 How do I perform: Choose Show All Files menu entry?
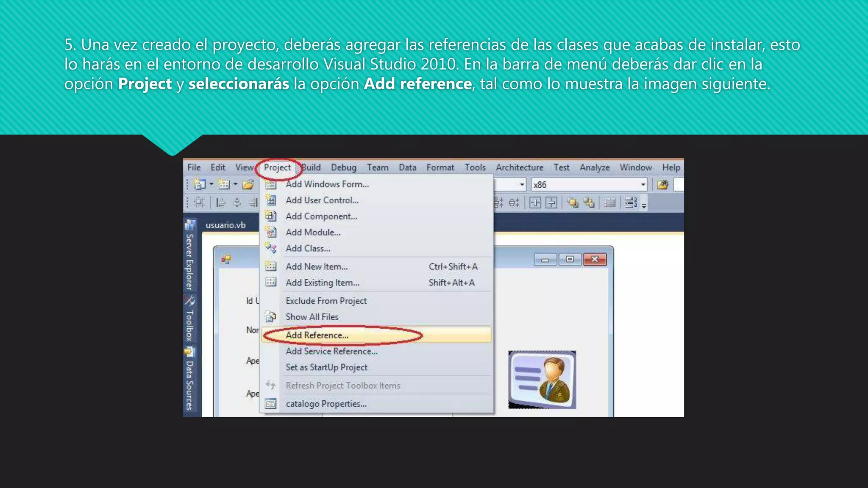tap(376, 317)
